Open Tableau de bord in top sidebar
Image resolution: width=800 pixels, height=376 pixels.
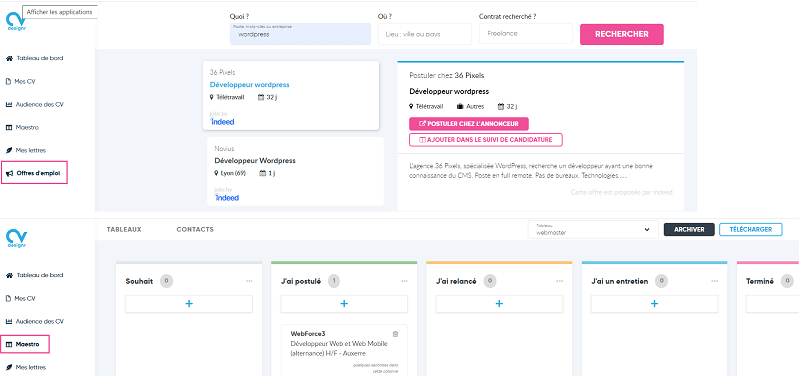pyautogui.click(x=35, y=58)
